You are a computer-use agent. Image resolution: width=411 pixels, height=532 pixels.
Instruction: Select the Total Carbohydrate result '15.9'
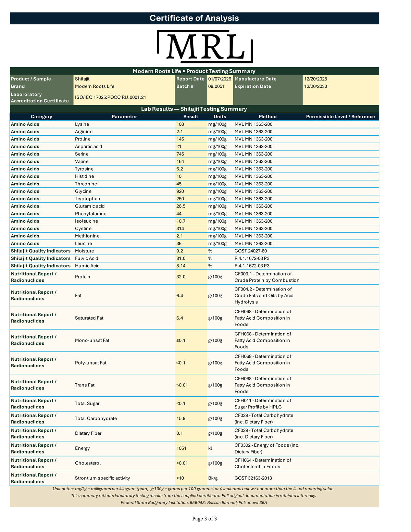(x=181, y=419)
